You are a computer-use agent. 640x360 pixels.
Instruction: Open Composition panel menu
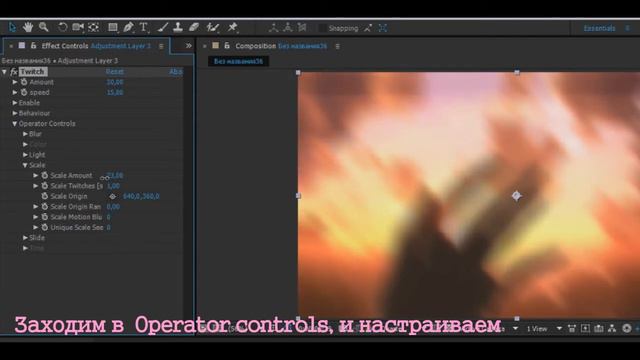[338, 46]
